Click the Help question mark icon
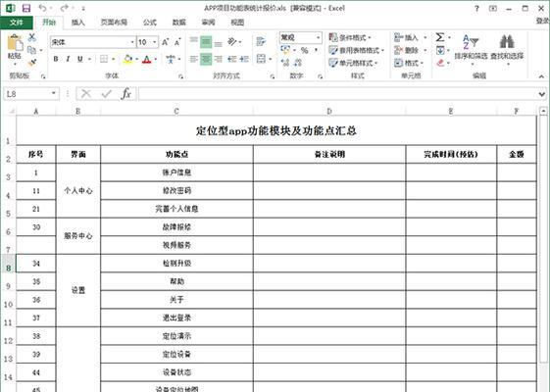The width and height of the screenshot is (550, 392). tap(476, 9)
